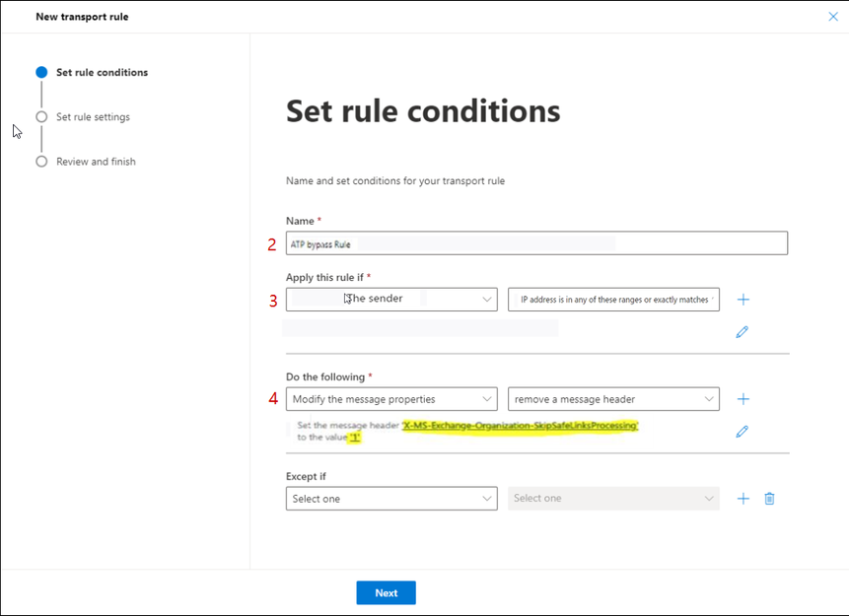Image resolution: width=849 pixels, height=616 pixels.
Task: Expand 'remove a message header' dropdown
Action: [613, 399]
